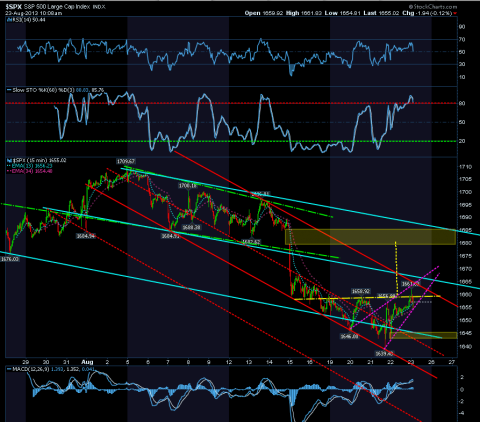Screen dimensions: 480x422
Task: Click the StockCharts.com watermark text
Action: (433, 7)
